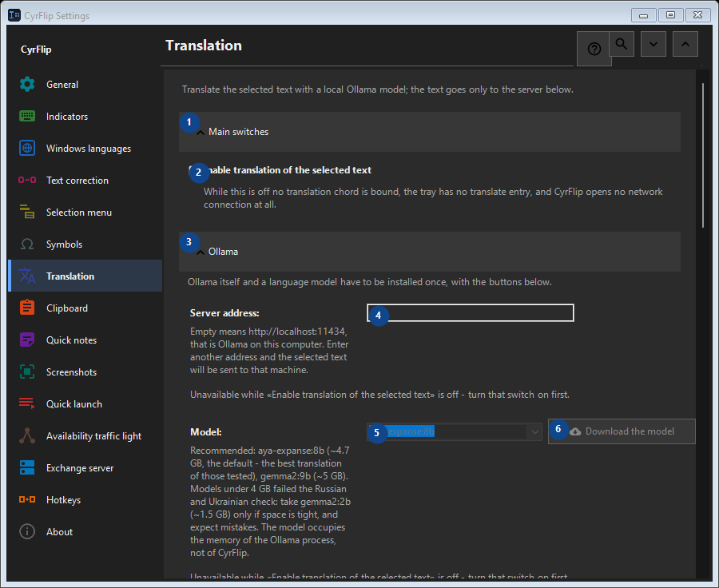Click the 'Translation' page heading
Image resolution: width=719 pixels, height=588 pixels.
pyautogui.click(x=204, y=46)
